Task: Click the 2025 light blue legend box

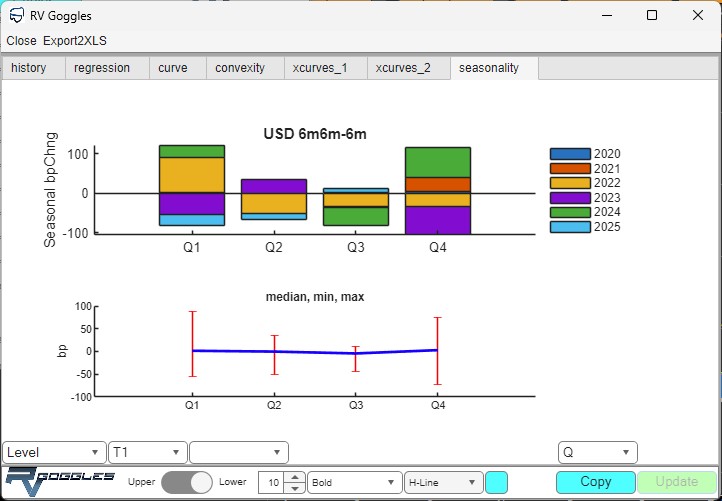Action: click(x=570, y=227)
